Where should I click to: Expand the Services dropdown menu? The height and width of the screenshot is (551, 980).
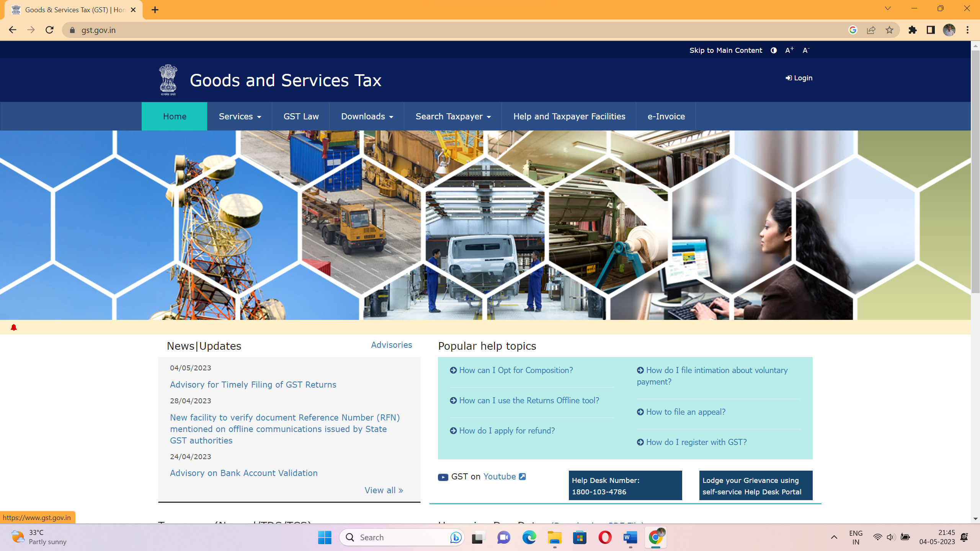coord(240,116)
